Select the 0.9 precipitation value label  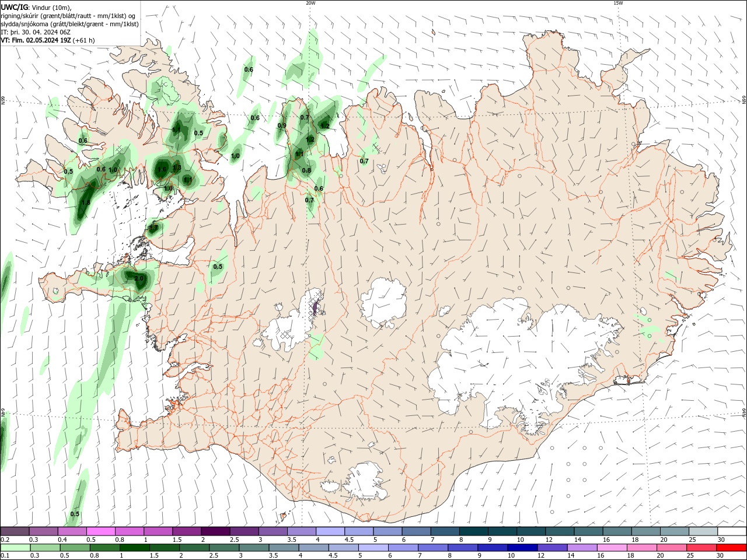point(282,125)
